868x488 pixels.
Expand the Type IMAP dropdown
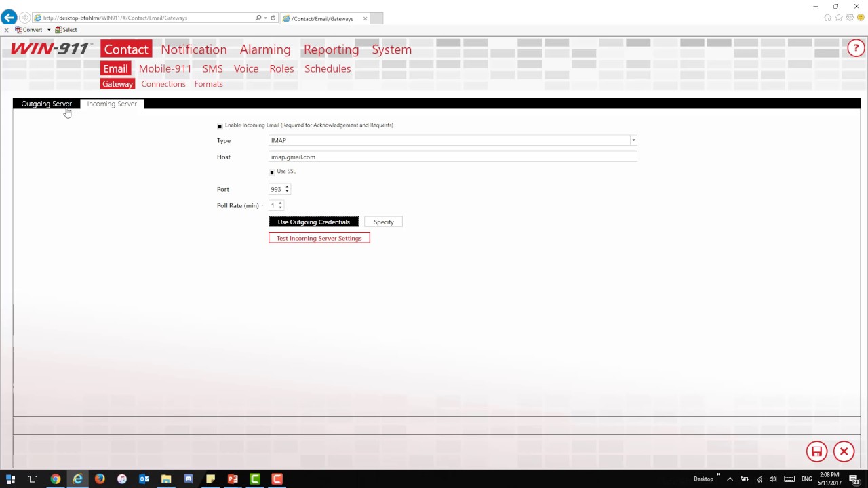coord(633,140)
